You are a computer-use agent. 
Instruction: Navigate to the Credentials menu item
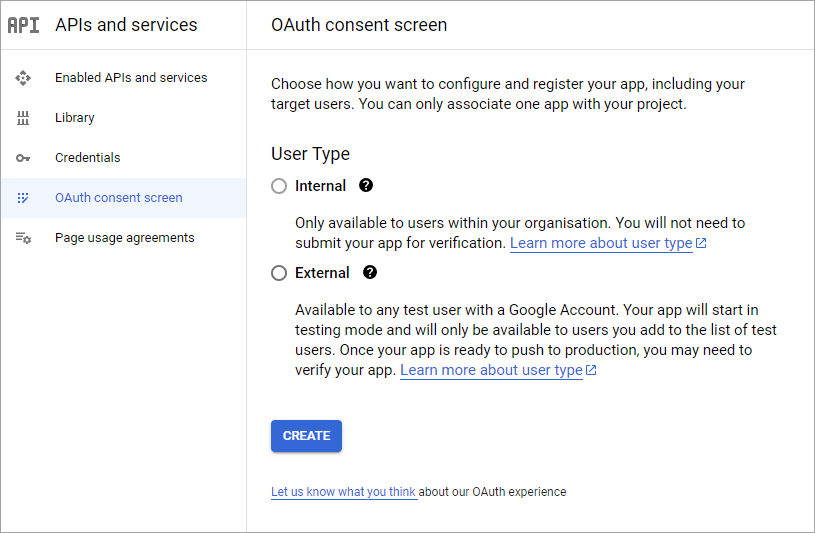pos(87,158)
